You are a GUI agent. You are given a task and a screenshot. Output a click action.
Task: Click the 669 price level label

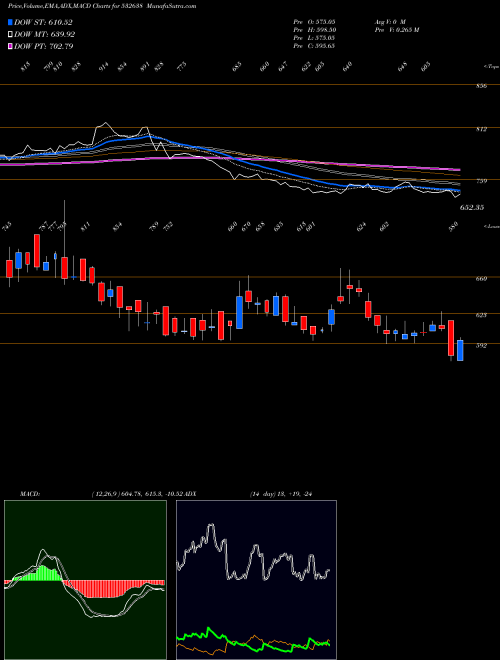point(483,278)
